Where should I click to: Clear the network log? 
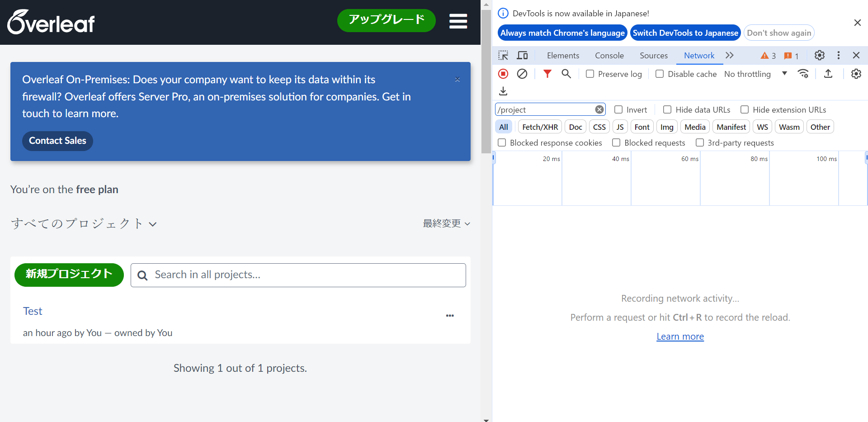(522, 74)
